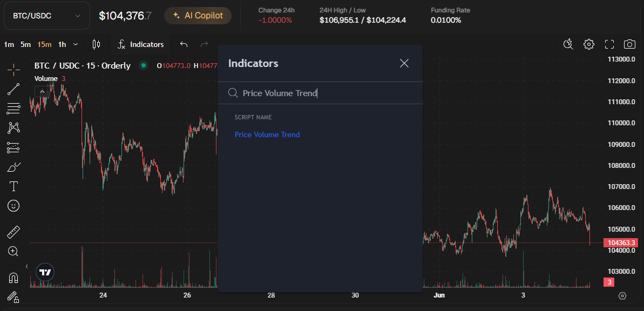The width and height of the screenshot is (644, 311).
Task: Open the emoji icons tool
Action: coord(13,206)
